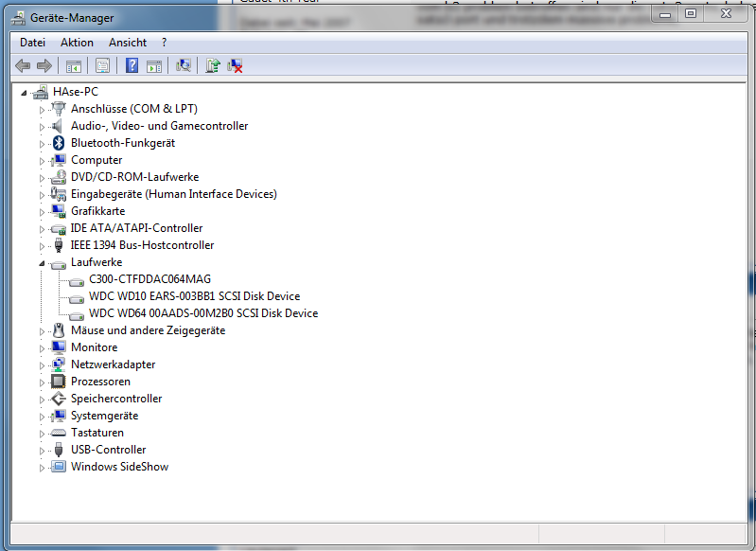This screenshot has height=551, width=756.
Task: Click the IDE ATA/ATAPI-Controller icon
Action: click(x=59, y=228)
